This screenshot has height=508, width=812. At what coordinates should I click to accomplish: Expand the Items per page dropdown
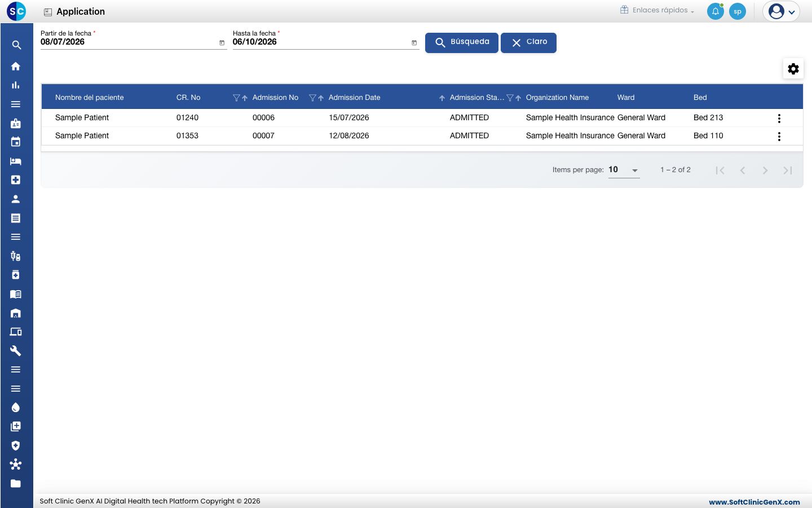click(624, 170)
